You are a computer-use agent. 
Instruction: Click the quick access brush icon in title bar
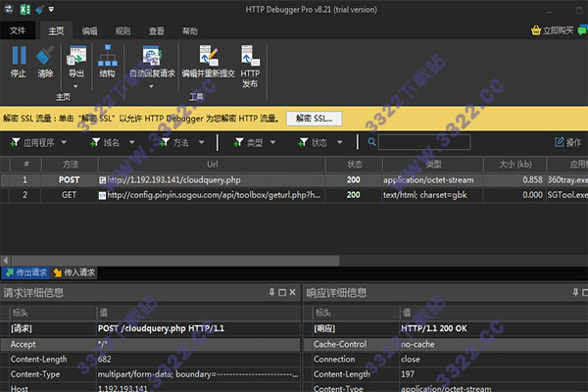(39, 10)
